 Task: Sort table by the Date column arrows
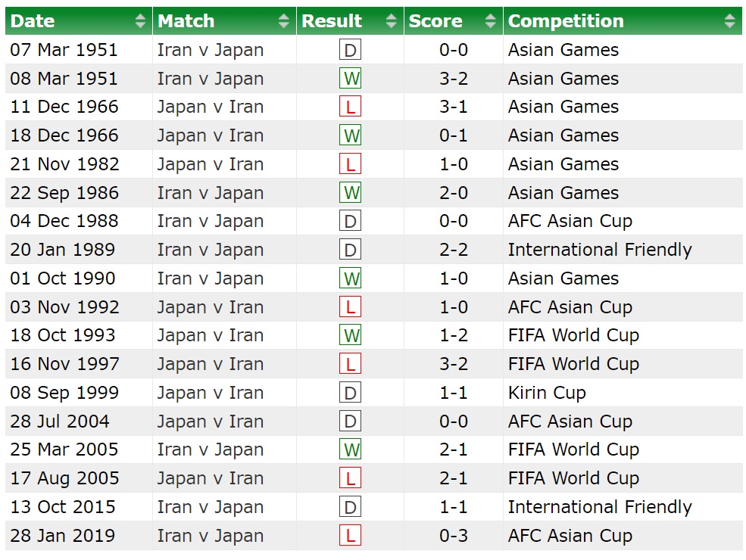140,21
